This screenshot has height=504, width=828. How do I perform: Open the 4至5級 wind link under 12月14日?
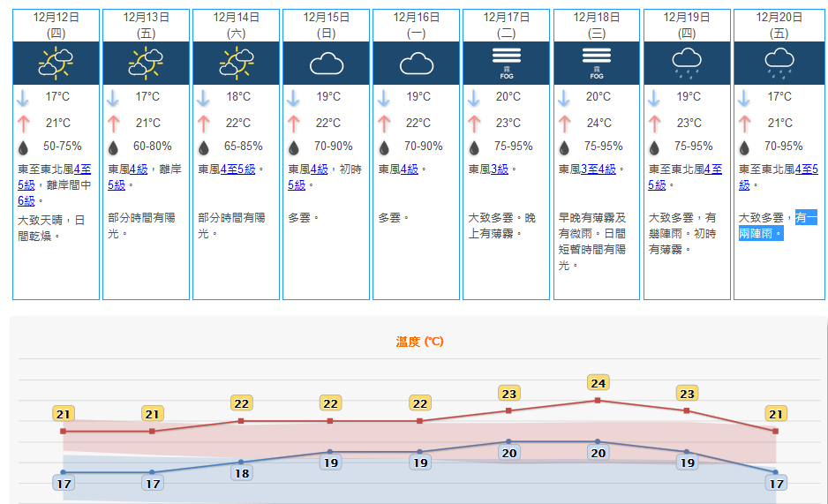point(237,169)
